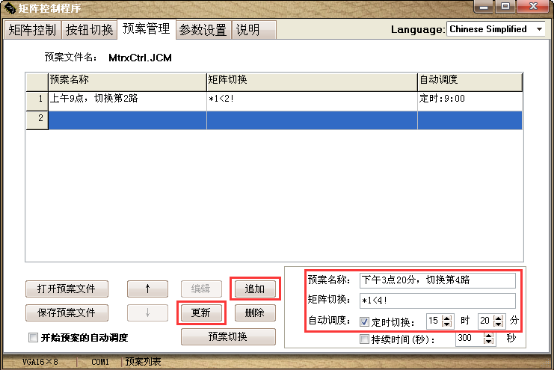This screenshot has height=371, width=555.
Task: Enable 开始预案的自动调度 checkbox
Action: (x=33, y=338)
